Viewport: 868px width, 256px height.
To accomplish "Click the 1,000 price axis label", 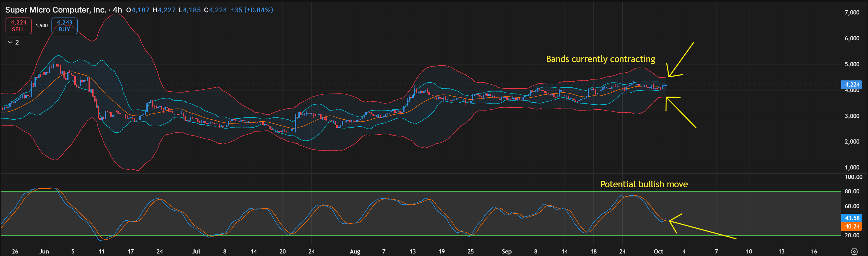I will click(852, 168).
